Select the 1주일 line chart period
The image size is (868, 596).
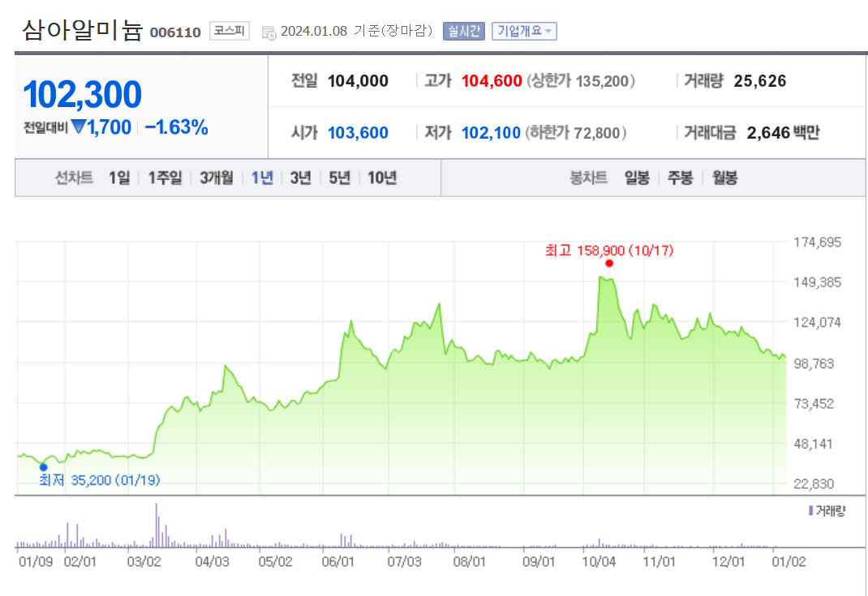click(165, 178)
